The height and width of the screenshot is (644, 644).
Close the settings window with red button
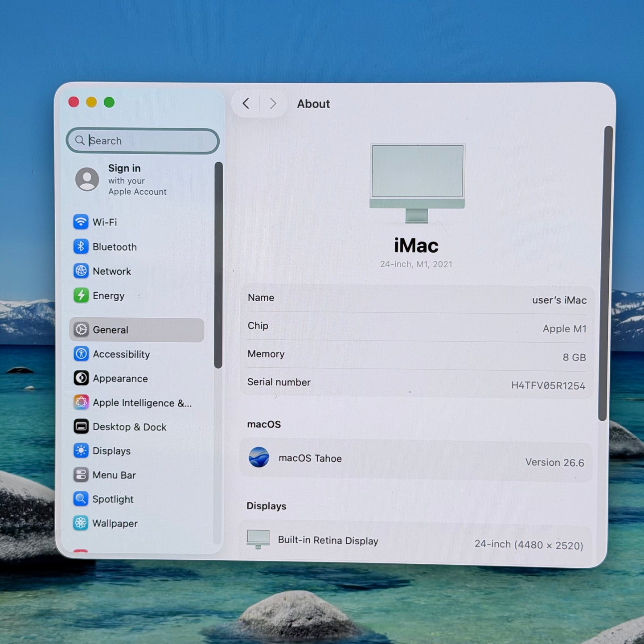point(74,103)
